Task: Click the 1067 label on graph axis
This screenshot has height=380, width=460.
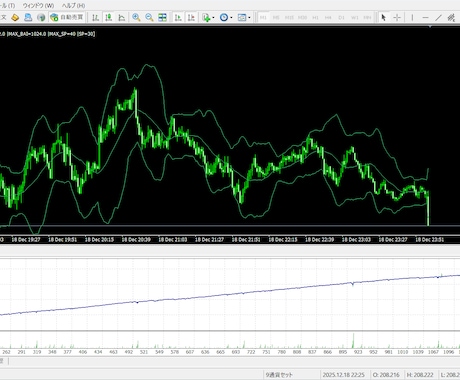Action: (x=433, y=352)
